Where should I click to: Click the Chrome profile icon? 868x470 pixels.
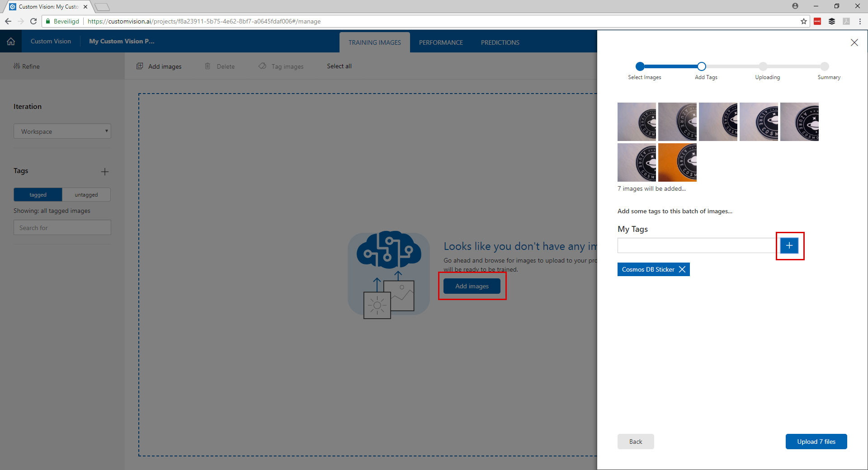tap(795, 6)
